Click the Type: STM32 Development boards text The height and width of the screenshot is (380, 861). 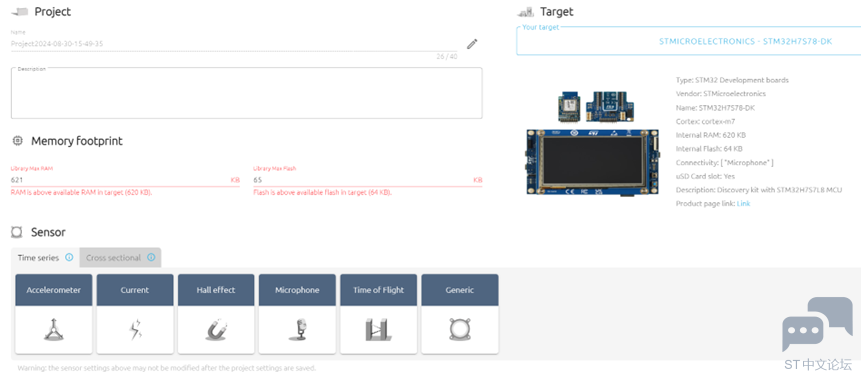(x=732, y=80)
